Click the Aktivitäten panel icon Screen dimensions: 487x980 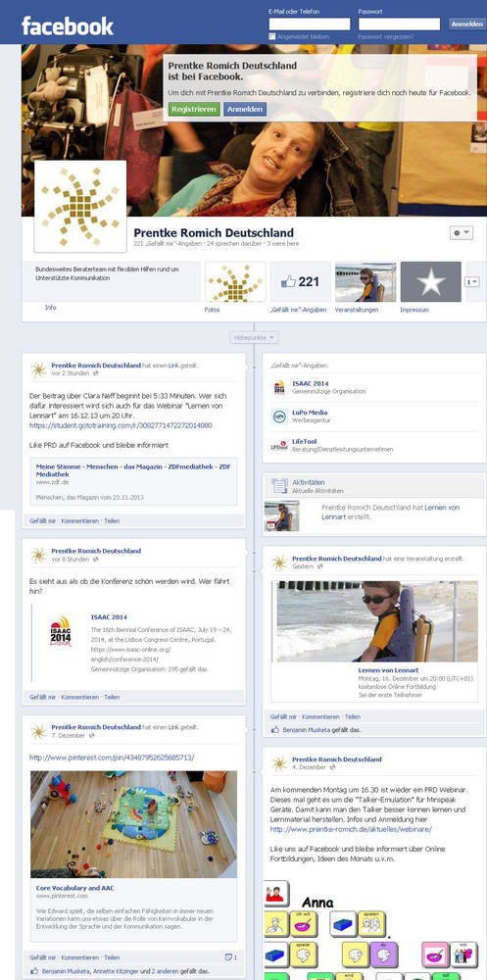[279, 486]
